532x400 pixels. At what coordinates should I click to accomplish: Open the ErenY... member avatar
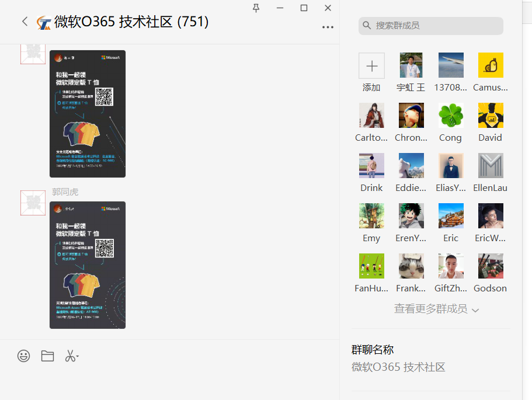tap(411, 216)
